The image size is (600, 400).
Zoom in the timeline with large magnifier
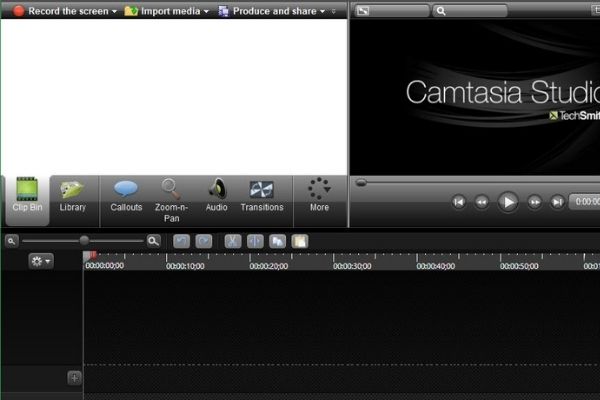(x=153, y=241)
